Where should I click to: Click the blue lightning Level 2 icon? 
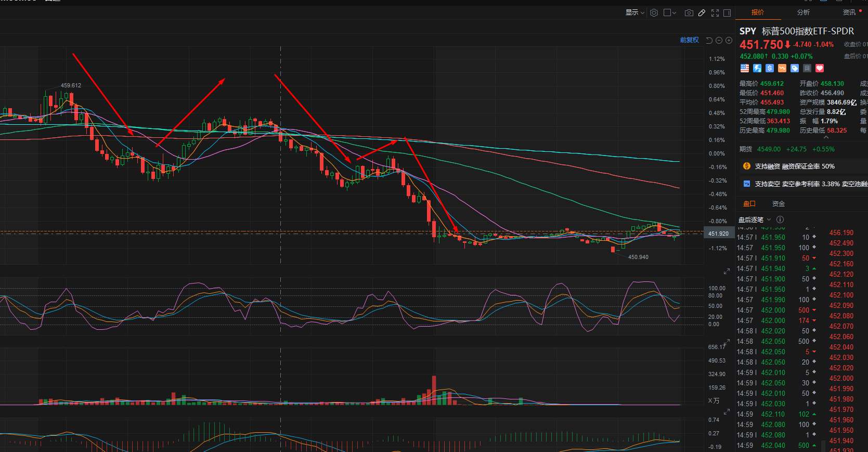coord(757,68)
